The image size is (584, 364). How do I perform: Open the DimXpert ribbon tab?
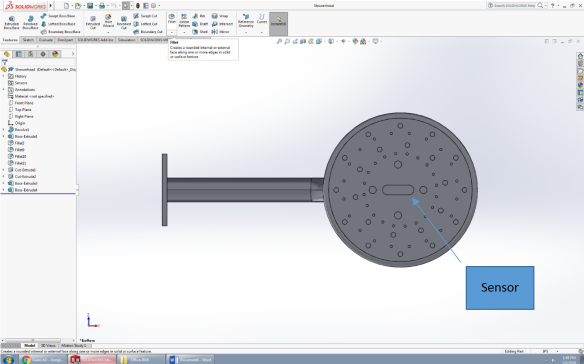(x=65, y=40)
